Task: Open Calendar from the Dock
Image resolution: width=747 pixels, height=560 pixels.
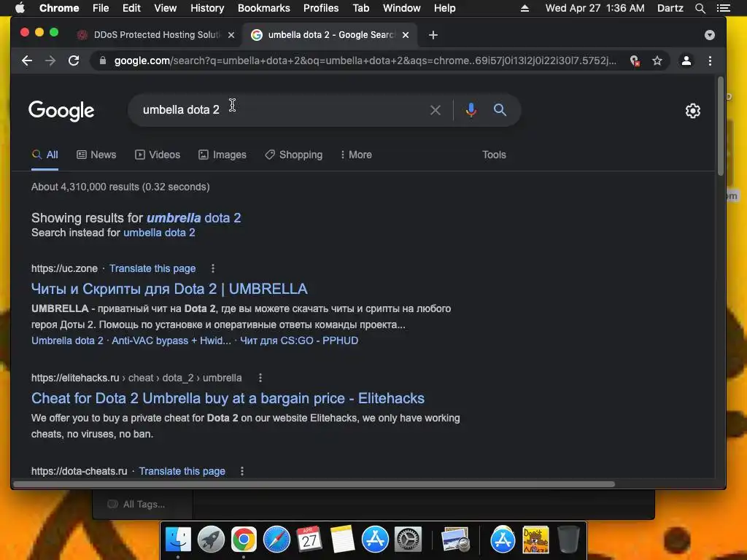Action: [309, 540]
